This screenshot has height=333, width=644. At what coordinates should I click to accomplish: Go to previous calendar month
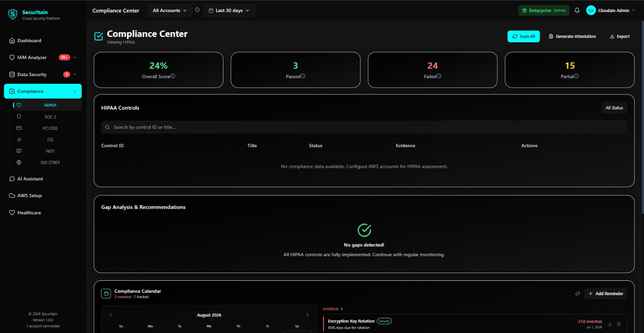coord(111,315)
